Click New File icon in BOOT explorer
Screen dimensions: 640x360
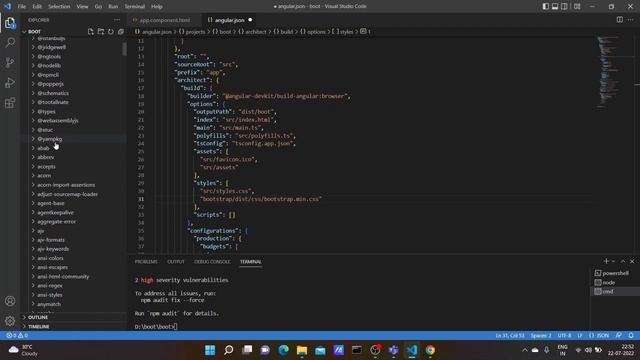coord(91,31)
